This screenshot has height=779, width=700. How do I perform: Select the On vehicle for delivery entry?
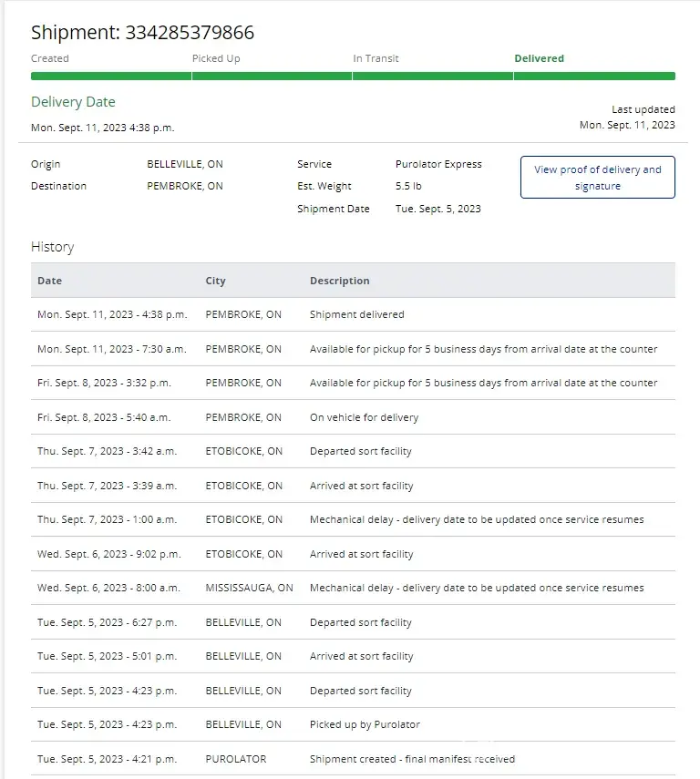[364, 417]
